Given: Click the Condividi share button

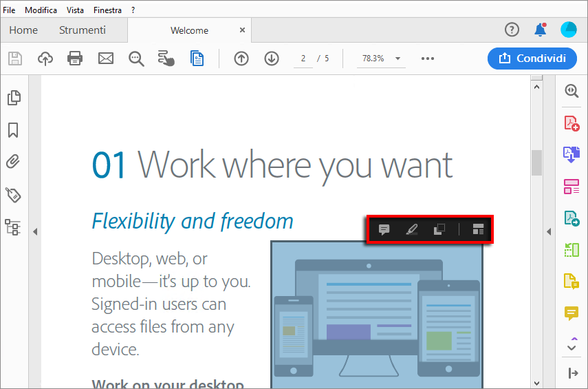Looking at the screenshot, I should point(532,59).
